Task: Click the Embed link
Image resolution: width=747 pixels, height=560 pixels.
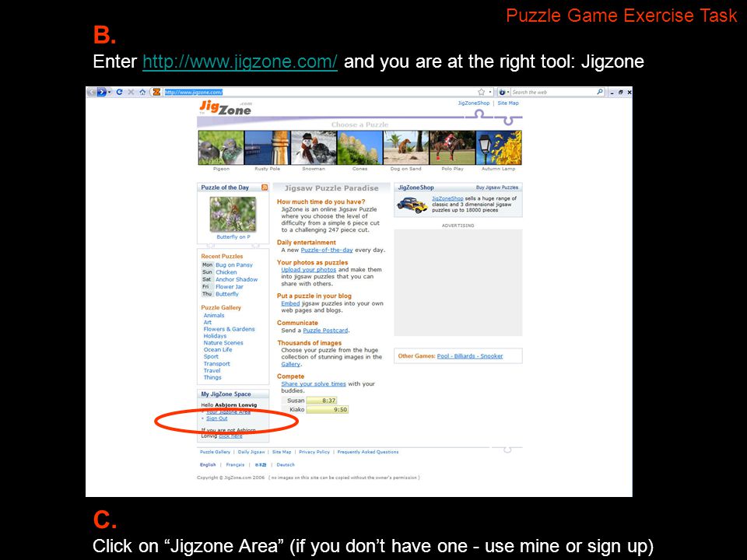Action: coord(290,303)
